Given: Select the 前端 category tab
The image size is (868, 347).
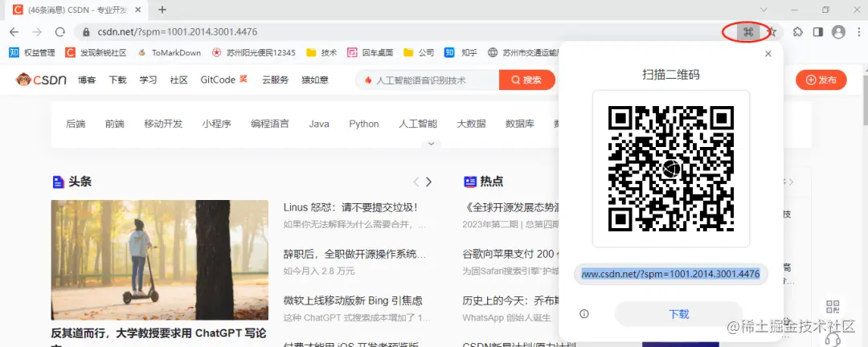Looking at the screenshot, I should coord(115,124).
